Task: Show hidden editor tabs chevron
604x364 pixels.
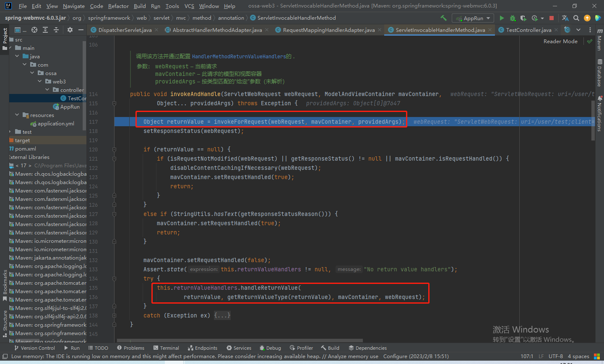Action: [578, 30]
